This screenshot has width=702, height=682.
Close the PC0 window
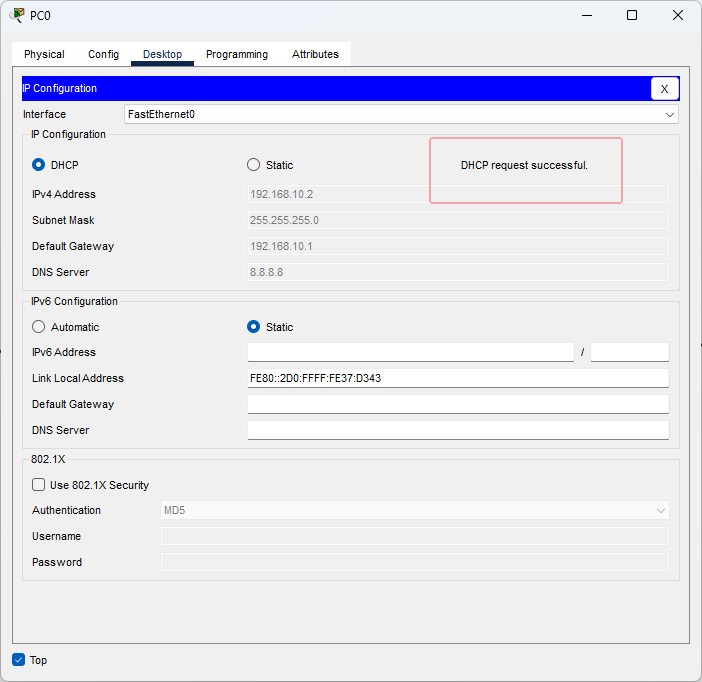678,15
